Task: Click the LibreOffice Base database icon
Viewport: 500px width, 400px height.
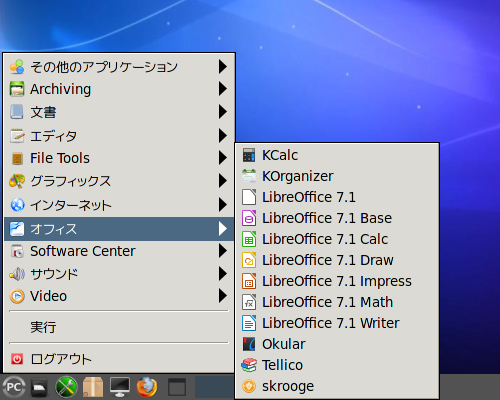Action: tap(249, 218)
